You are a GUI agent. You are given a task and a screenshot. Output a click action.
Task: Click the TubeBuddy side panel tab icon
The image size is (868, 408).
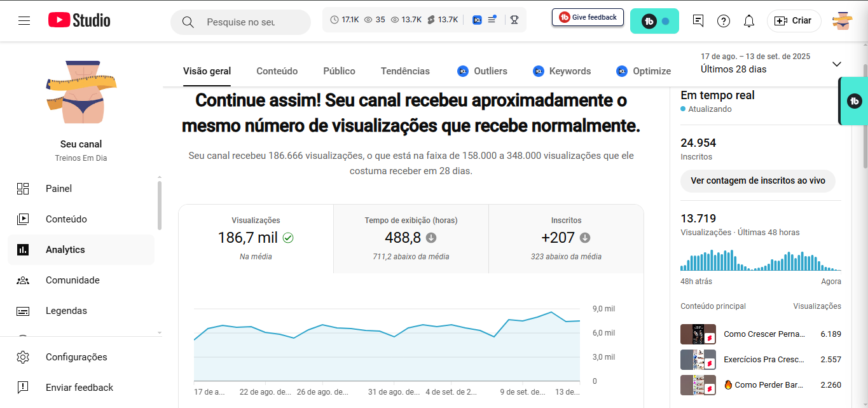(x=855, y=101)
